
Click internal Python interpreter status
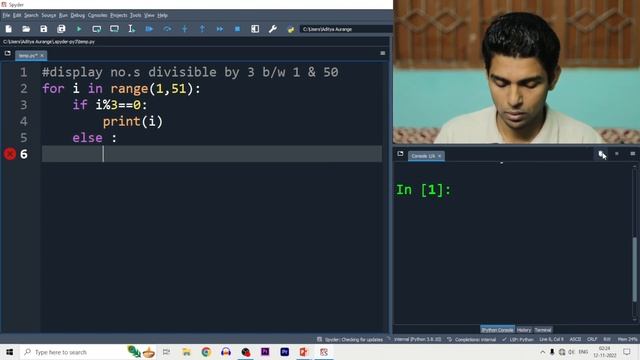tap(418, 340)
